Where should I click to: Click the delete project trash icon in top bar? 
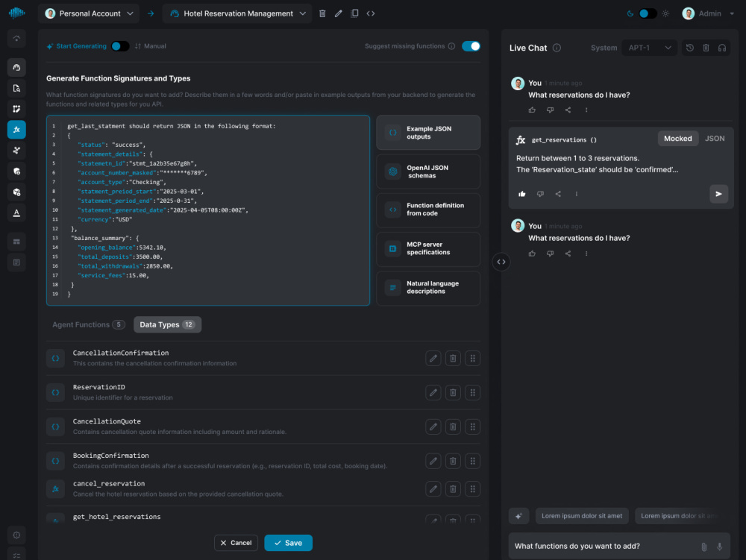[x=322, y=13]
